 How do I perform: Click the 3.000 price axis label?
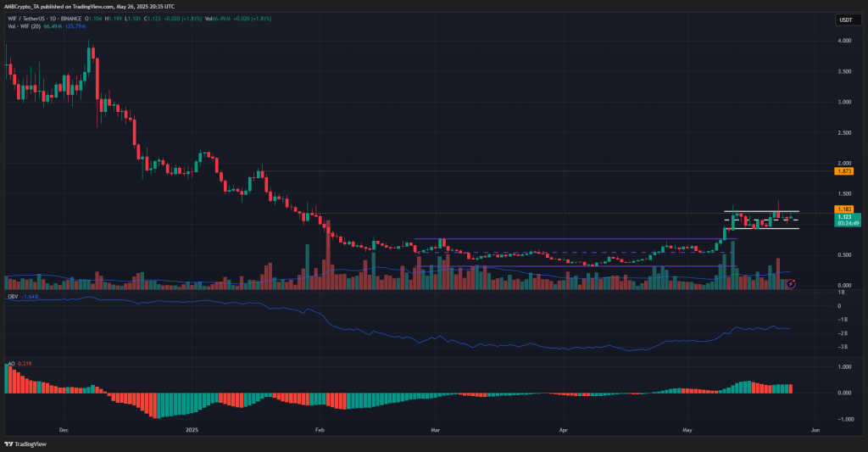pyautogui.click(x=845, y=103)
